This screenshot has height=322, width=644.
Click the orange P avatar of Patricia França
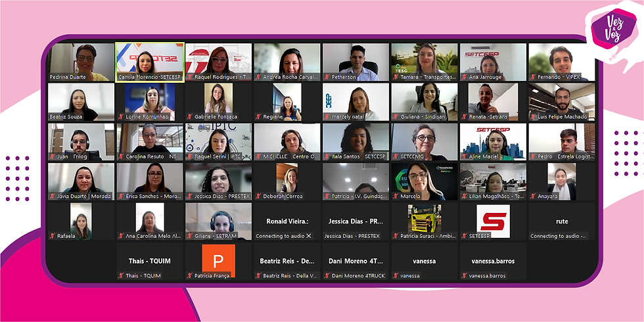(x=218, y=260)
